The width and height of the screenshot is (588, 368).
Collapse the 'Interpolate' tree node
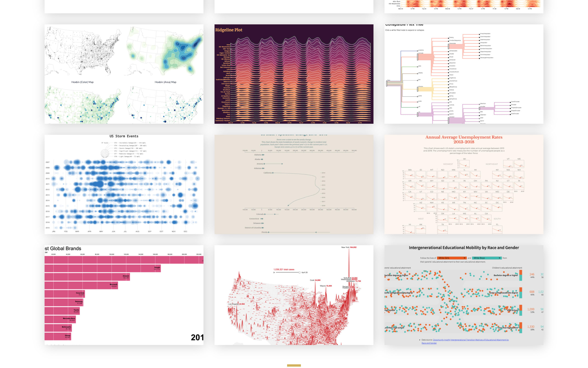(x=449, y=46)
